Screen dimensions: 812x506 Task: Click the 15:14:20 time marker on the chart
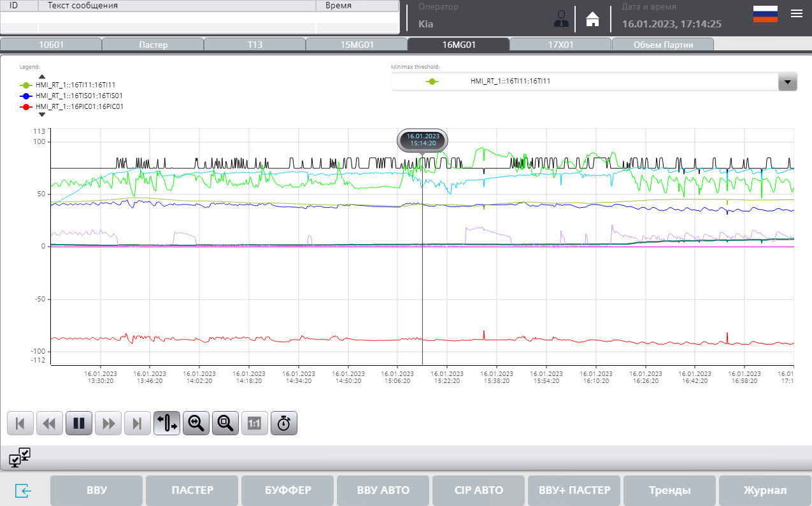[x=422, y=141]
